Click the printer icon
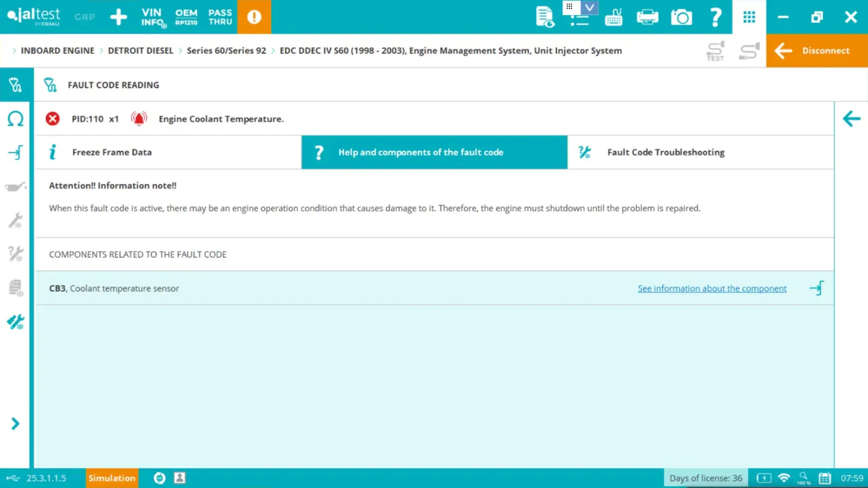Image resolution: width=868 pixels, height=488 pixels. click(x=647, y=17)
